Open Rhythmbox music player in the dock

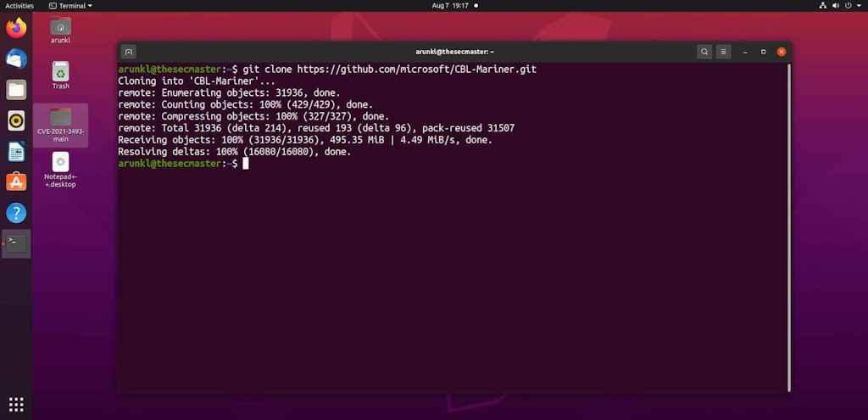(16, 120)
